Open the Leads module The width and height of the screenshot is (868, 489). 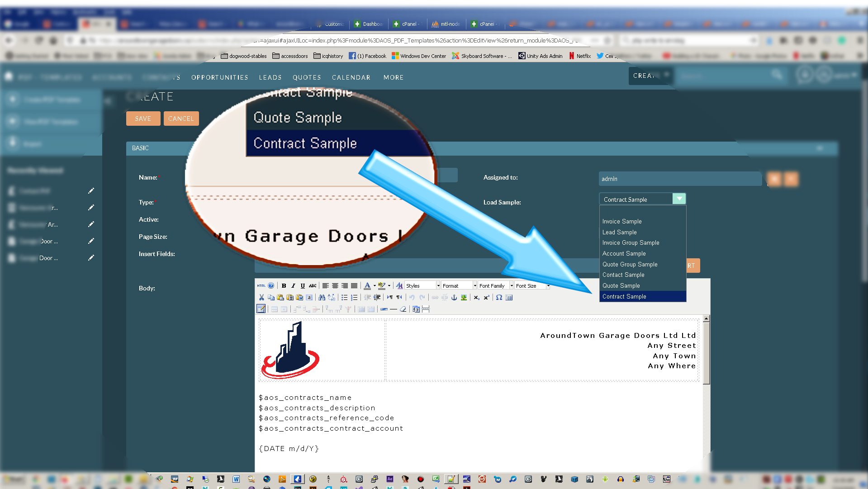pyautogui.click(x=270, y=77)
